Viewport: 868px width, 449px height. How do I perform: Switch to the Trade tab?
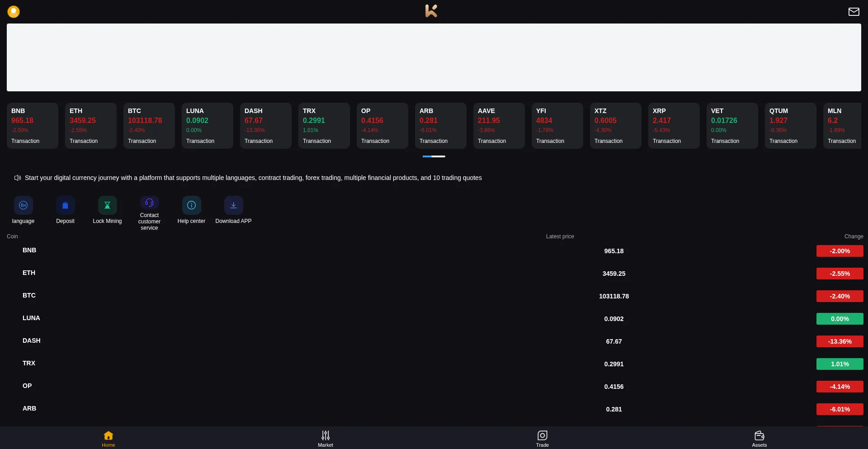(x=542, y=438)
